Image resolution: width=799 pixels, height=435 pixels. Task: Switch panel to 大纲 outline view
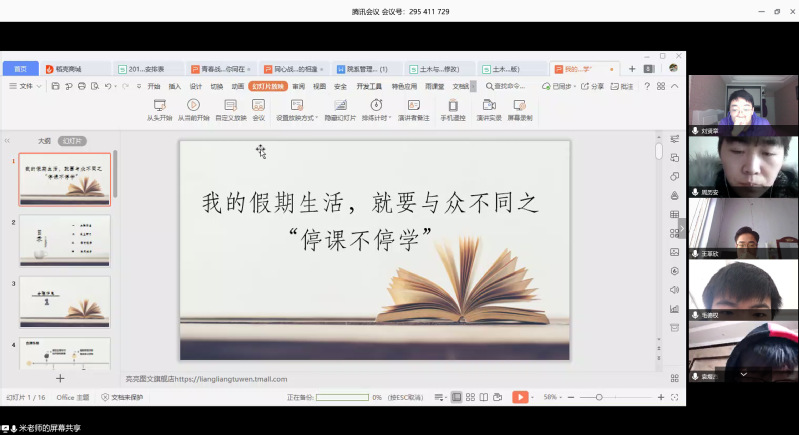(44, 141)
